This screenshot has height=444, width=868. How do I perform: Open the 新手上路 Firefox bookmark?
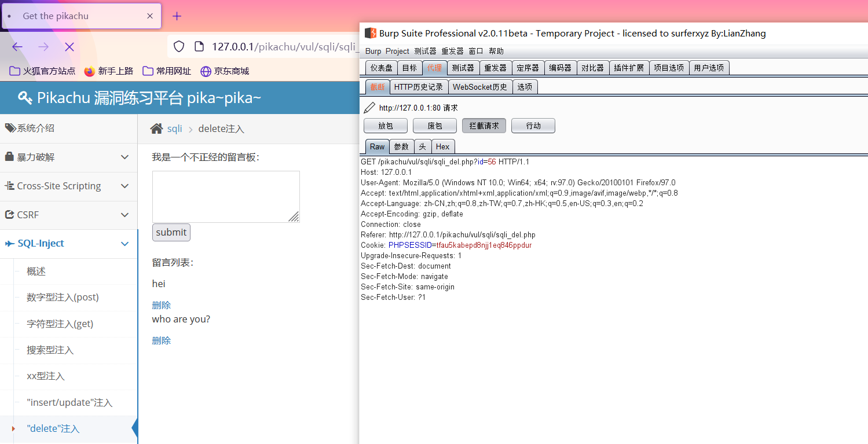[109, 71]
